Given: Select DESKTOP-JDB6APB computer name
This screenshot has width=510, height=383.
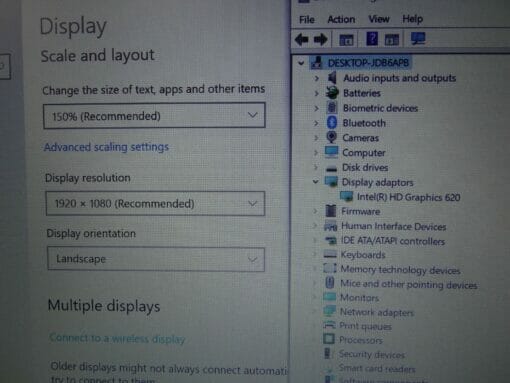Looking at the screenshot, I should (368, 63).
